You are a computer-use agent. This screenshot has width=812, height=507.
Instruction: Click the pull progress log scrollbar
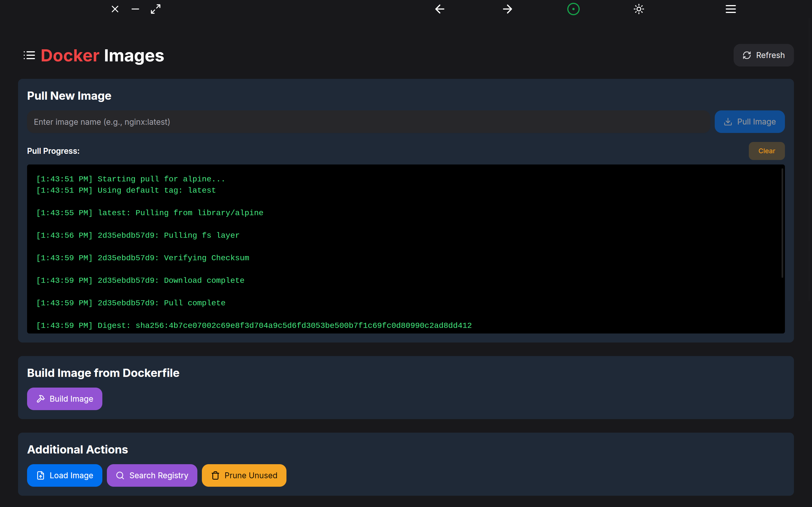pyautogui.click(x=782, y=223)
